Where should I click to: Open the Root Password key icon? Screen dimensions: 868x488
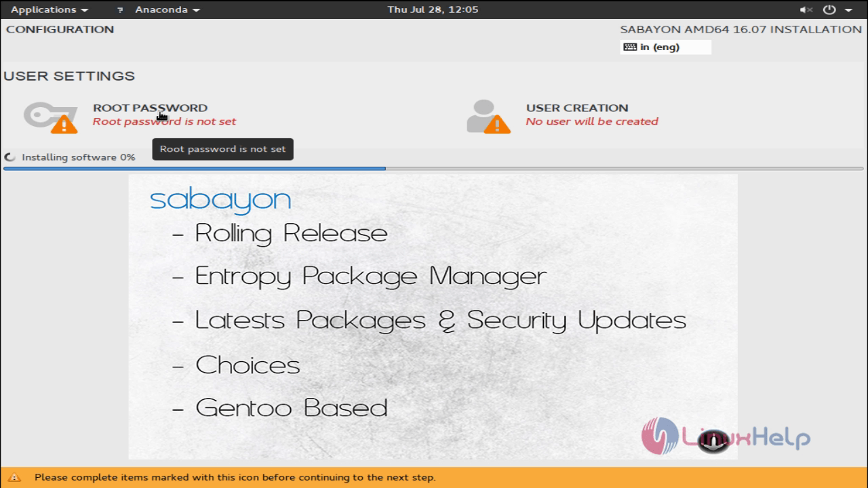(x=50, y=117)
